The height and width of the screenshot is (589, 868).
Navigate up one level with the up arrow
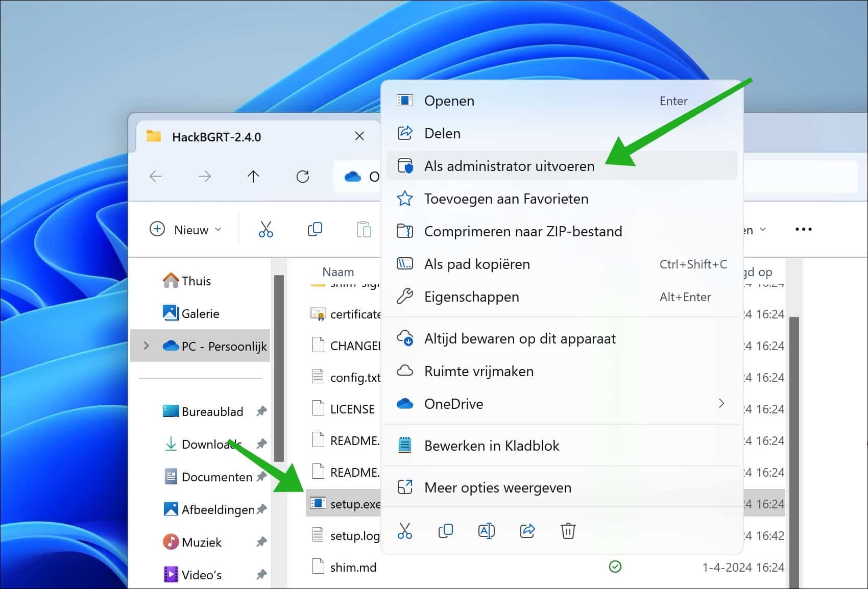[253, 176]
